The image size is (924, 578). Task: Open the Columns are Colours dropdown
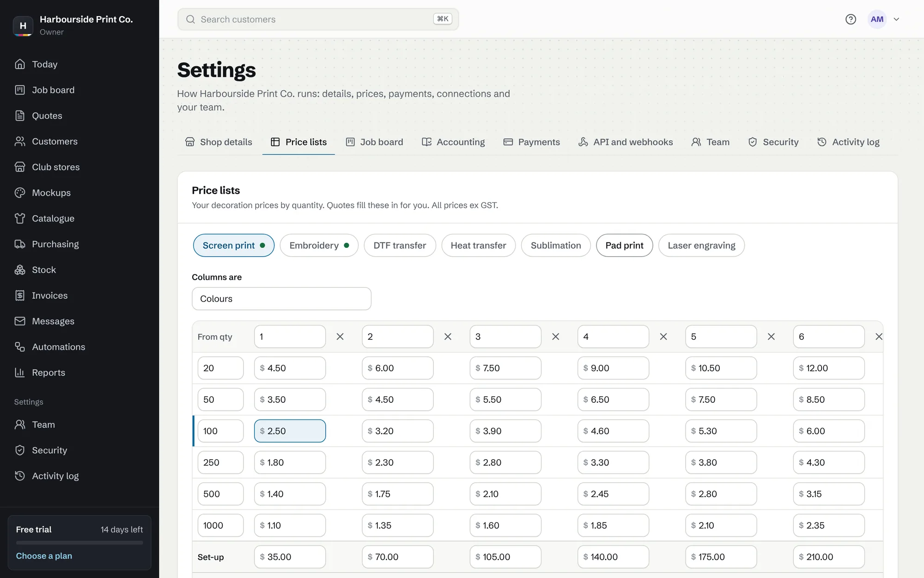tap(281, 299)
